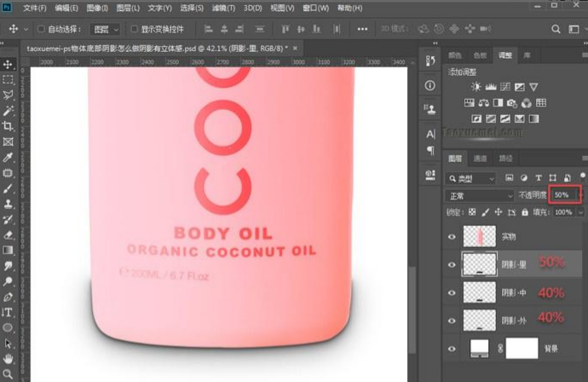Open the Move tool preset chevron

click(26, 29)
